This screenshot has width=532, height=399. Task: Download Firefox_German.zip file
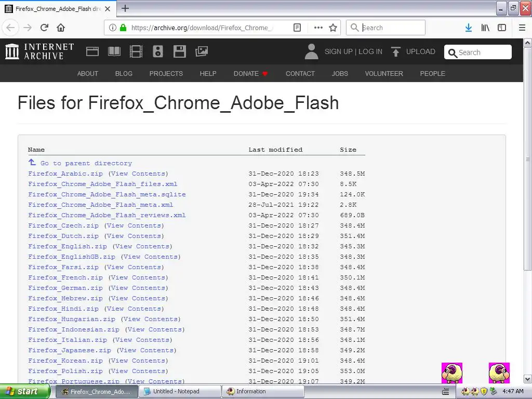pos(65,288)
